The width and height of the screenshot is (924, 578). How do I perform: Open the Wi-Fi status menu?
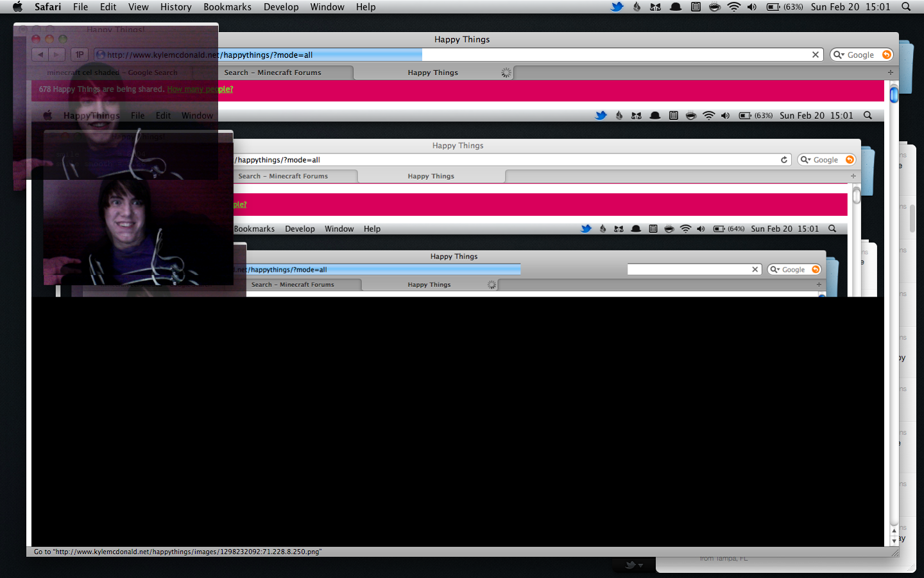733,7
